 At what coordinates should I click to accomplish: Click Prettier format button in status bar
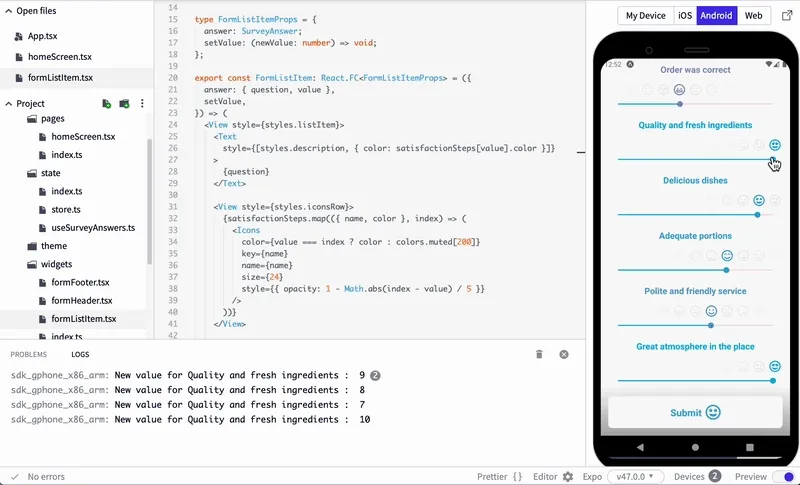[500, 476]
